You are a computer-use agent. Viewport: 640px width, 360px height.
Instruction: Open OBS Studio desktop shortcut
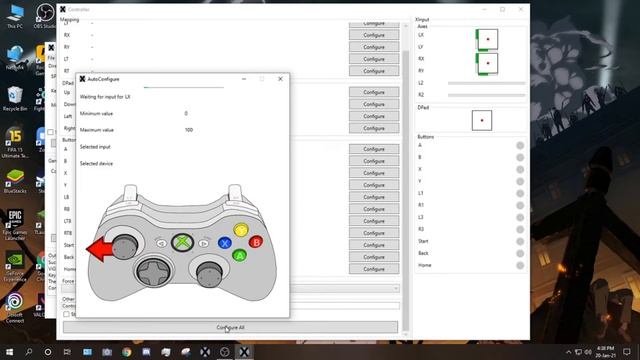(x=44, y=16)
